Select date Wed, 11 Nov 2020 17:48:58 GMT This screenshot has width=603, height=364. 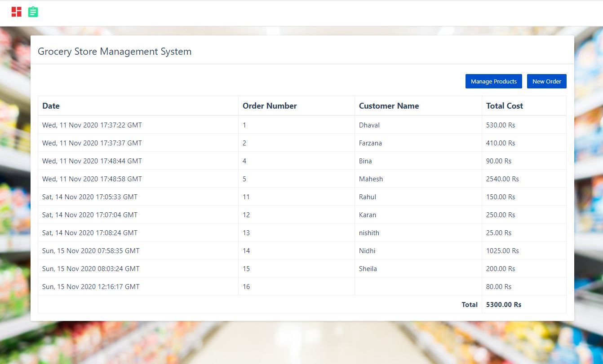92,179
